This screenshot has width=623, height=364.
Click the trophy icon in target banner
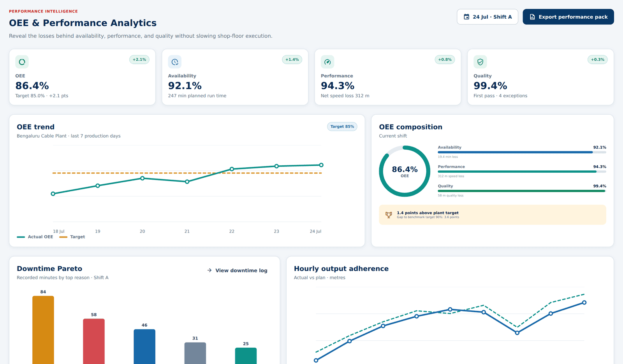389,215
